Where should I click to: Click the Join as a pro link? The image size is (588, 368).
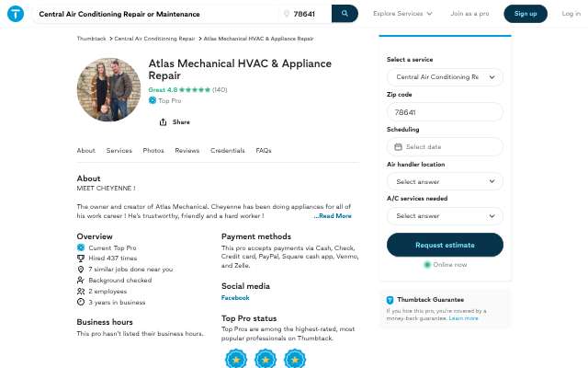(x=469, y=14)
